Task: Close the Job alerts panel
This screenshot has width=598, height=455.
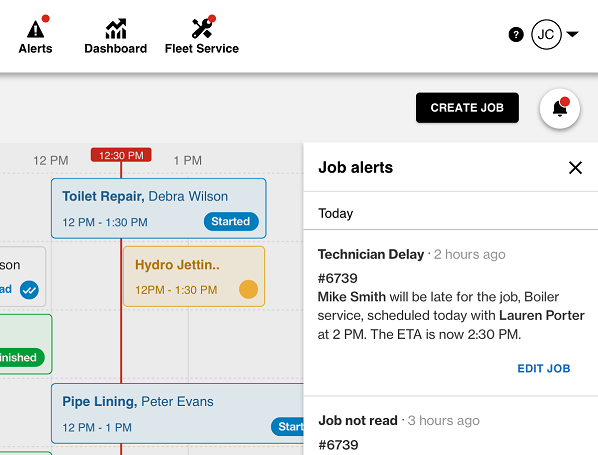Action: coord(575,167)
